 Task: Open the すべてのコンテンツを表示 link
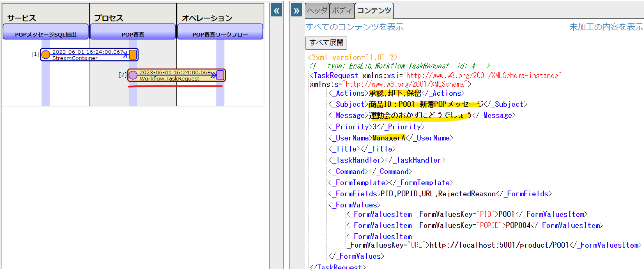pyautogui.click(x=355, y=27)
